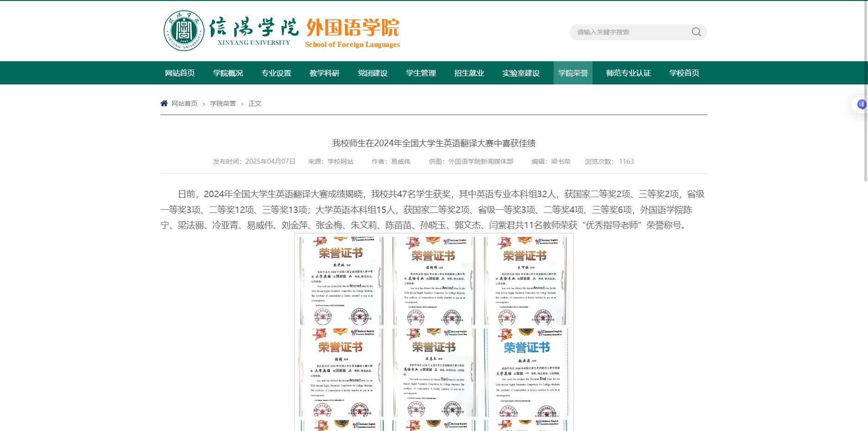Click the floating translate icon at right edge
868x431 pixels.
[861, 104]
